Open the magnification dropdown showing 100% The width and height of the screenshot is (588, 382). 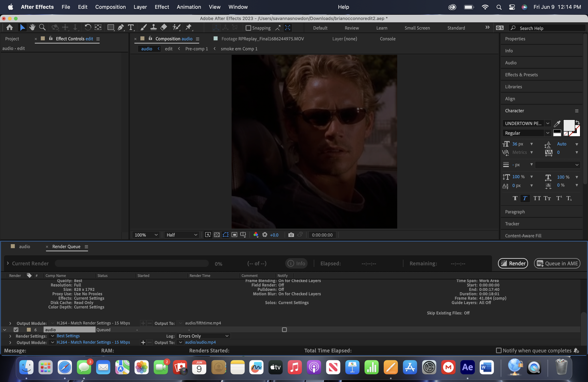146,235
